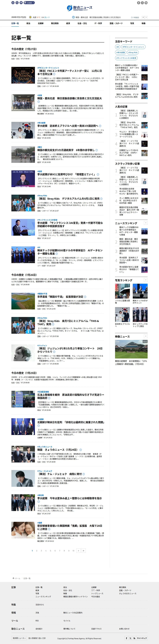Click the 聯合ニュース Yonhap logo
This screenshot has width=159, height=644.
point(79,8)
